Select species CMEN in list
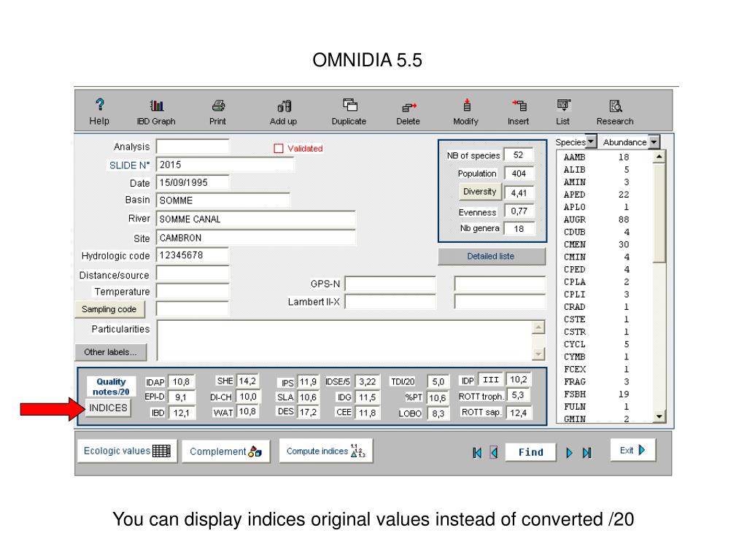The width and height of the screenshot is (747, 560). pyautogui.click(x=597, y=244)
